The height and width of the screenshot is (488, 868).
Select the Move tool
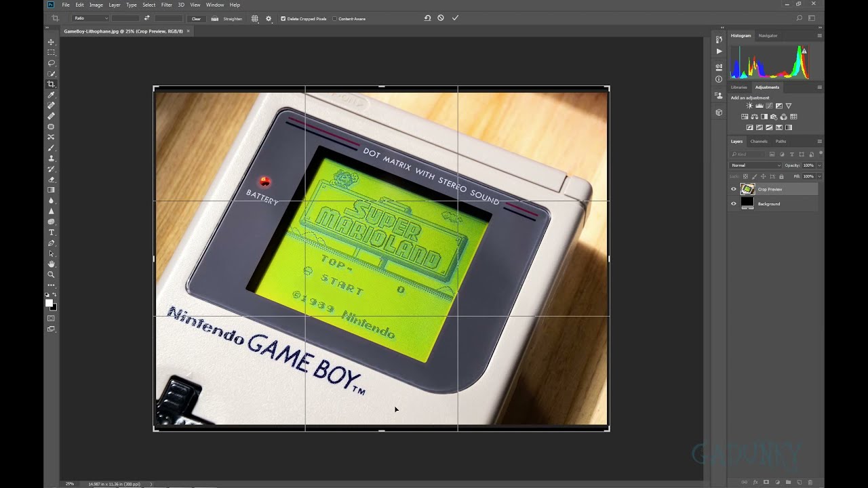51,42
